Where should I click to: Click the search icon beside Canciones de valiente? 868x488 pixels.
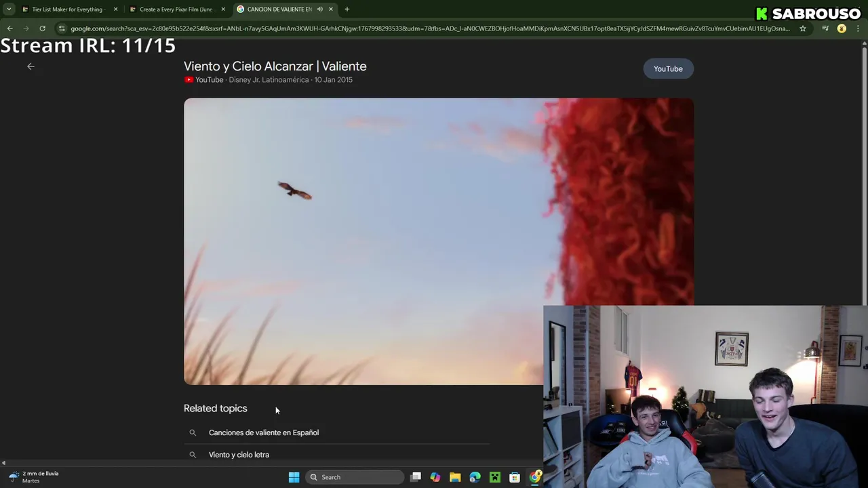point(193,432)
